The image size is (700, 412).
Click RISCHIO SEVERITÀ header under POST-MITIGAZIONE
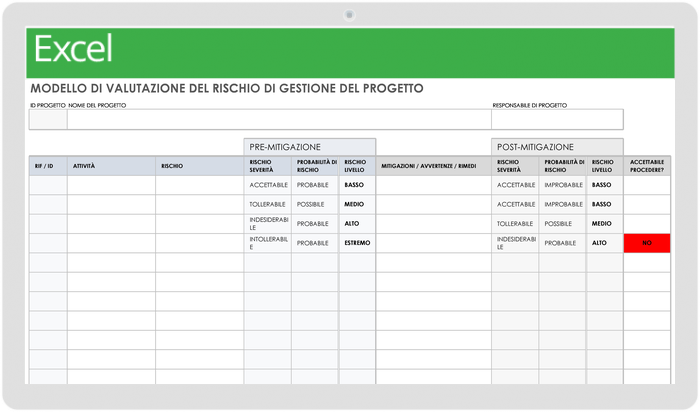(x=515, y=166)
